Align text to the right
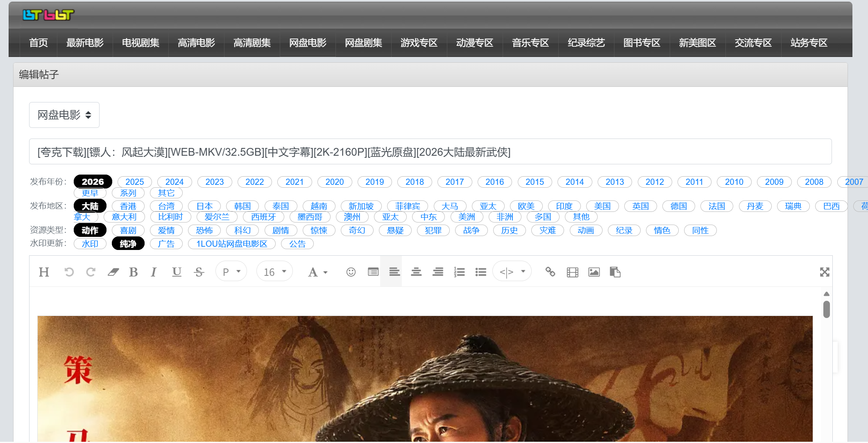 tap(438, 272)
